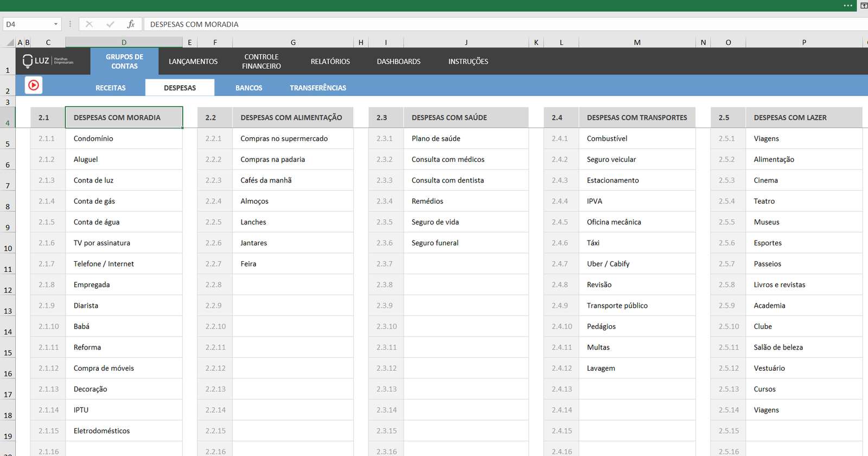Click the Eletrodomésticos cell
Screen dimensions: 868x456
pyautogui.click(x=124, y=430)
